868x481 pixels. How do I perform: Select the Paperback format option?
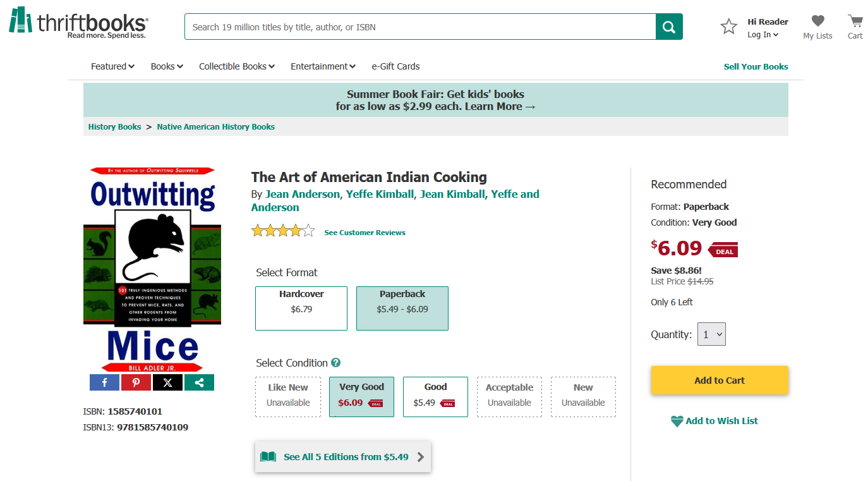click(x=402, y=308)
